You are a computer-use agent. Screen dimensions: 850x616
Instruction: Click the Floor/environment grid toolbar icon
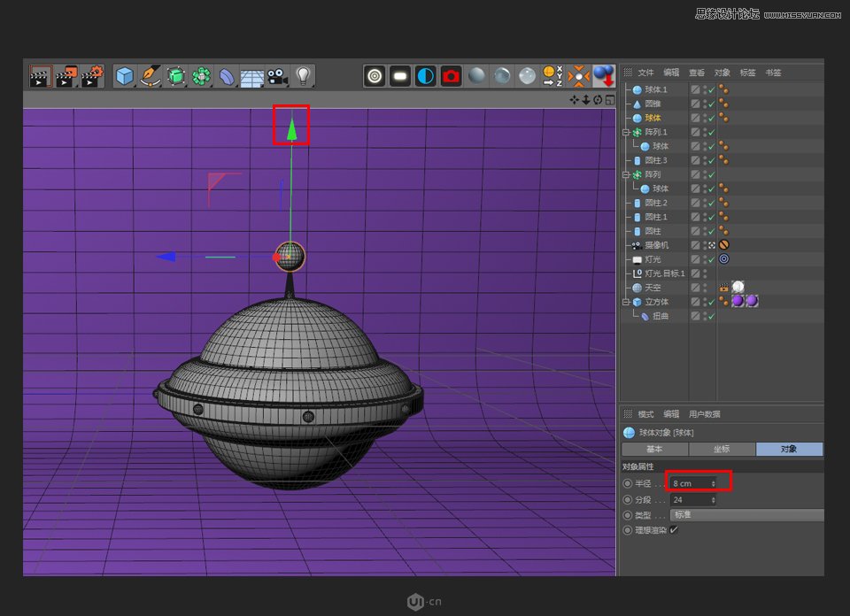[251, 76]
